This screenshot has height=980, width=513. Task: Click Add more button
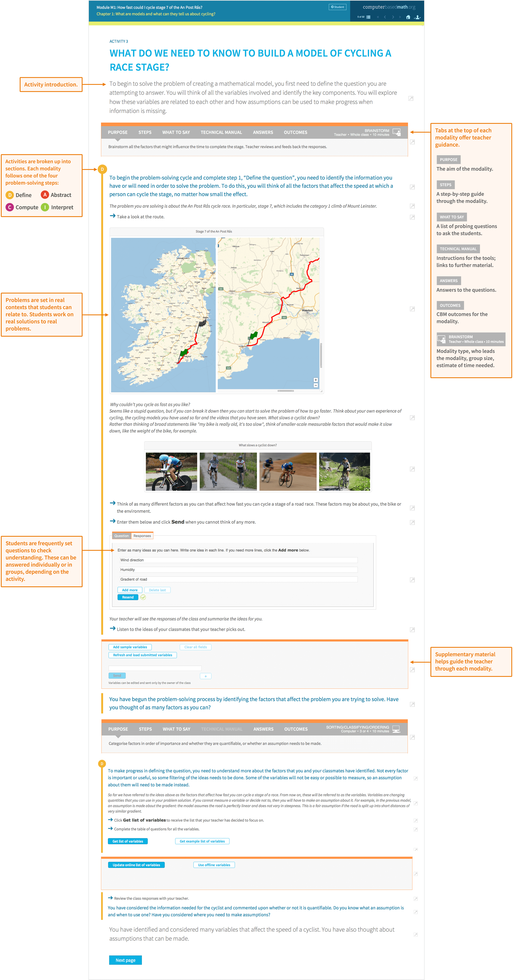point(130,590)
